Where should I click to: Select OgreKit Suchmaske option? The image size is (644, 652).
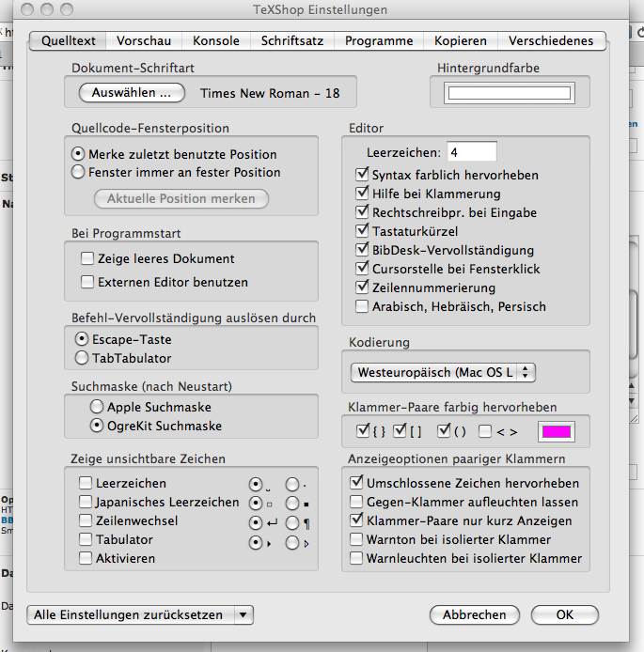[x=97, y=426]
